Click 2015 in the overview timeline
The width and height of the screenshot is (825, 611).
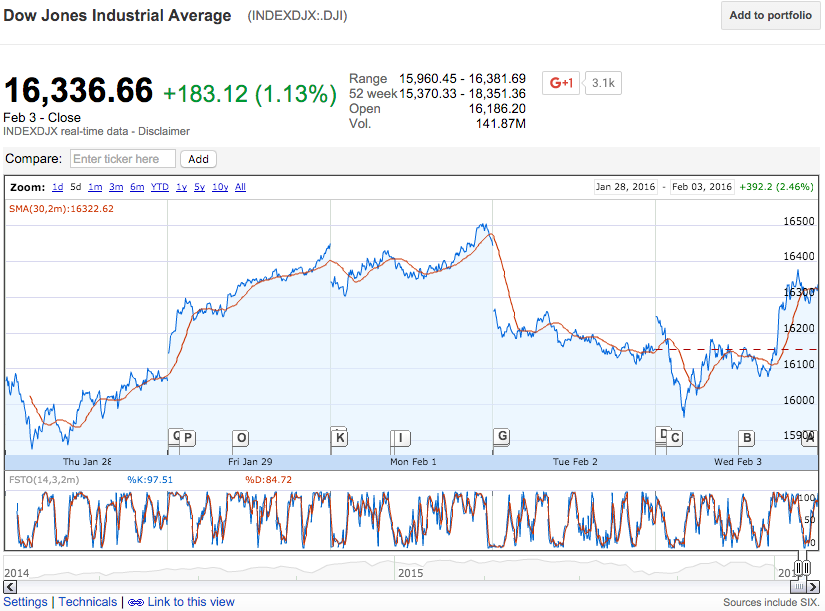[410, 573]
